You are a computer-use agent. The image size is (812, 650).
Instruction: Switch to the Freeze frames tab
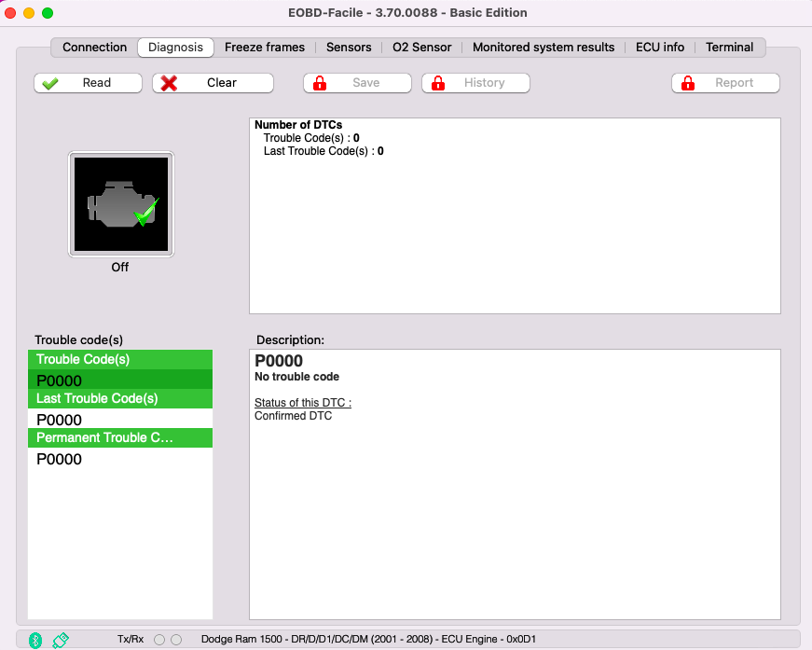(x=265, y=48)
